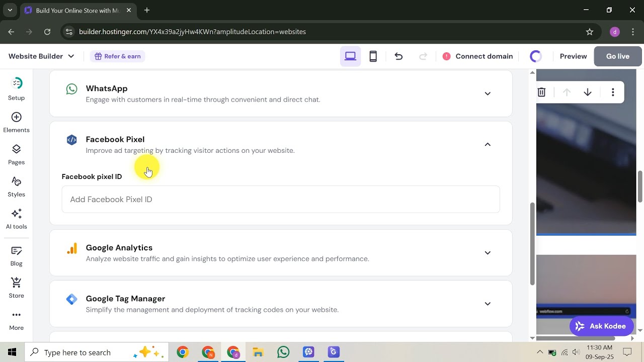This screenshot has height=362, width=644.
Task: Click the WhatsApp integration icon
Action: 72,89
